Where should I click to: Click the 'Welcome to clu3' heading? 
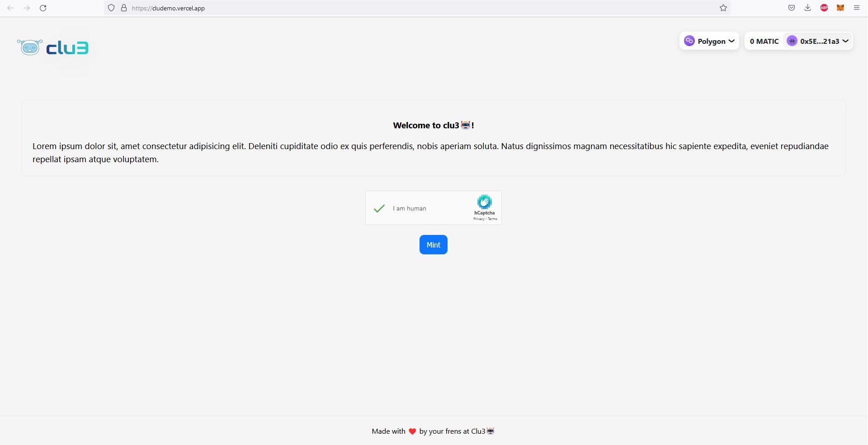(434, 125)
